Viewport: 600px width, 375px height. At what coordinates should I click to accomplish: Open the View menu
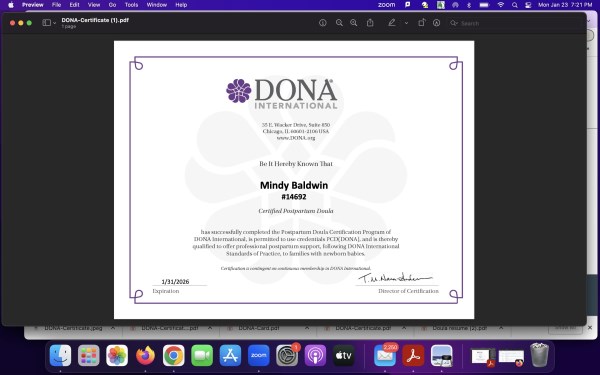[94, 5]
